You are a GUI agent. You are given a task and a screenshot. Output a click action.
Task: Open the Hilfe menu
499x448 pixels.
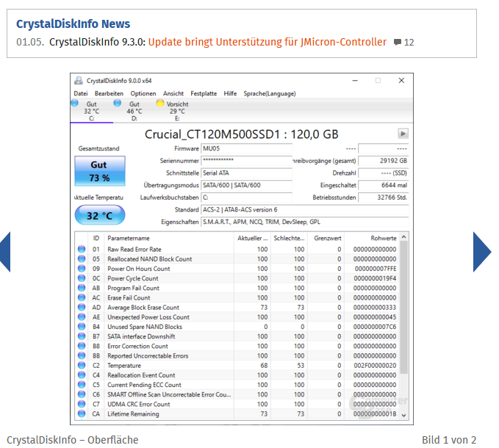(230, 93)
